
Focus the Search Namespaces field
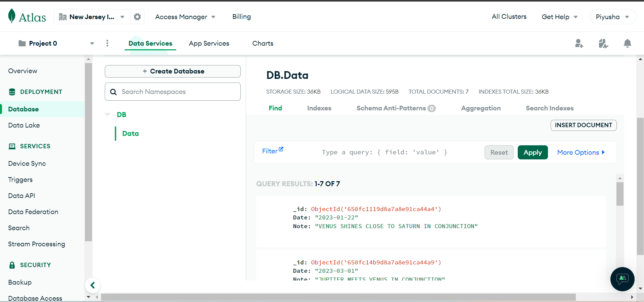pos(173,92)
